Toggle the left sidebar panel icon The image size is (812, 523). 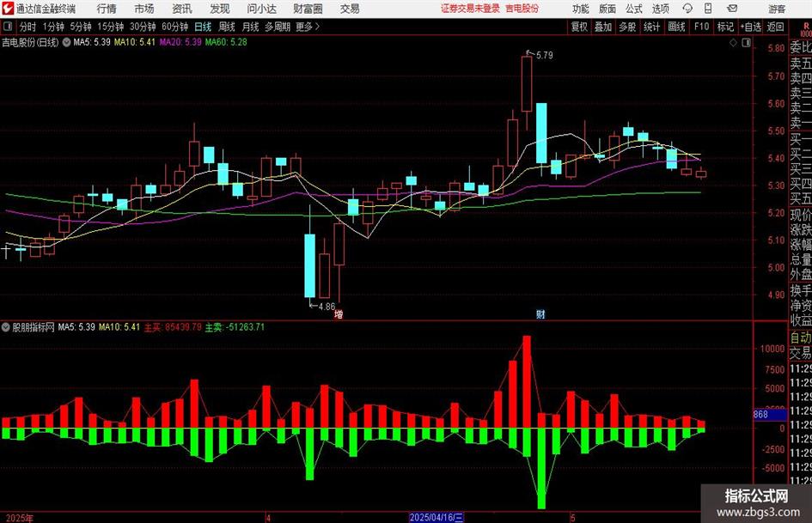(x=8, y=27)
